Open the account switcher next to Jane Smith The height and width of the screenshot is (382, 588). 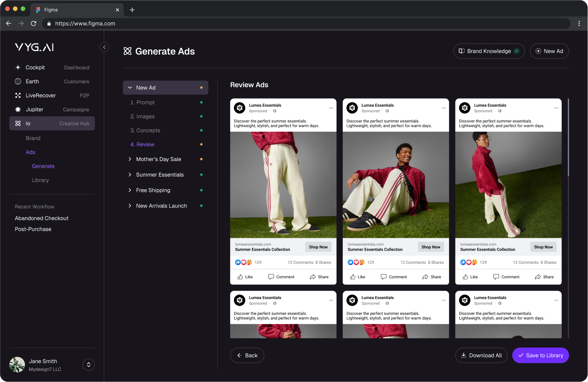pyautogui.click(x=89, y=365)
